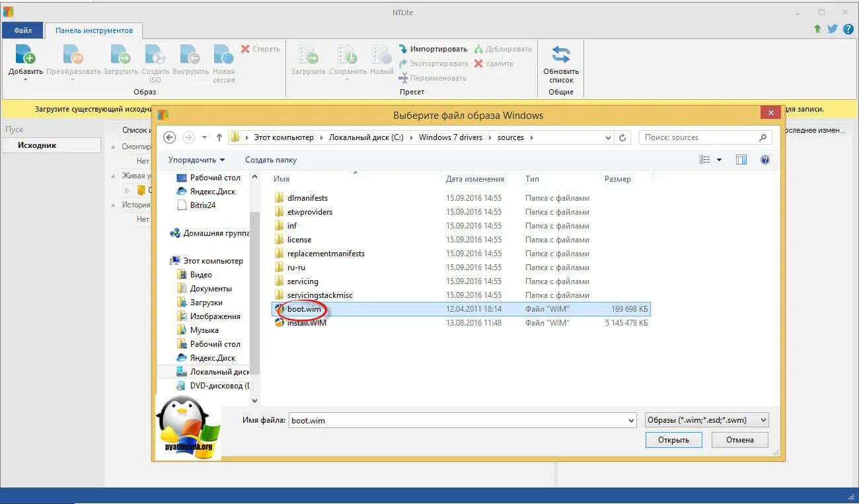Click Дублировать in the ribbon
The width and height of the screenshot is (859, 504).
click(503, 49)
